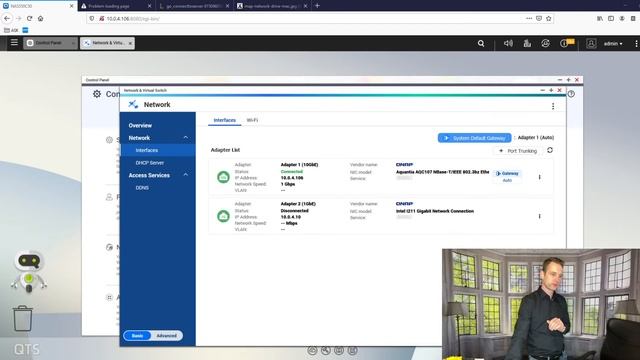Open DDNS in the sidebar
Viewport: 640px width, 360px height.
click(x=142, y=188)
